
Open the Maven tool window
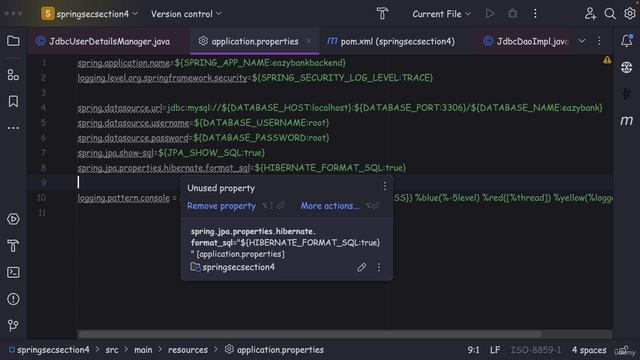point(627,120)
